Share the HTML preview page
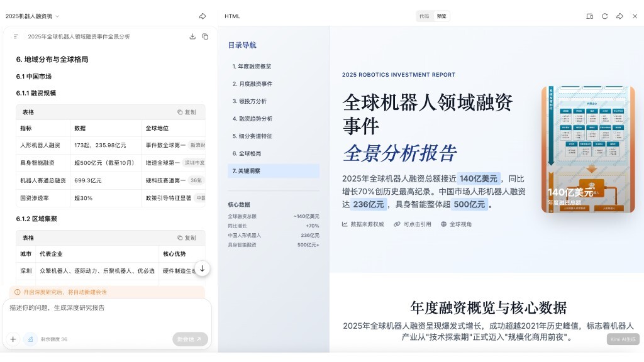 pyautogui.click(x=619, y=16)
